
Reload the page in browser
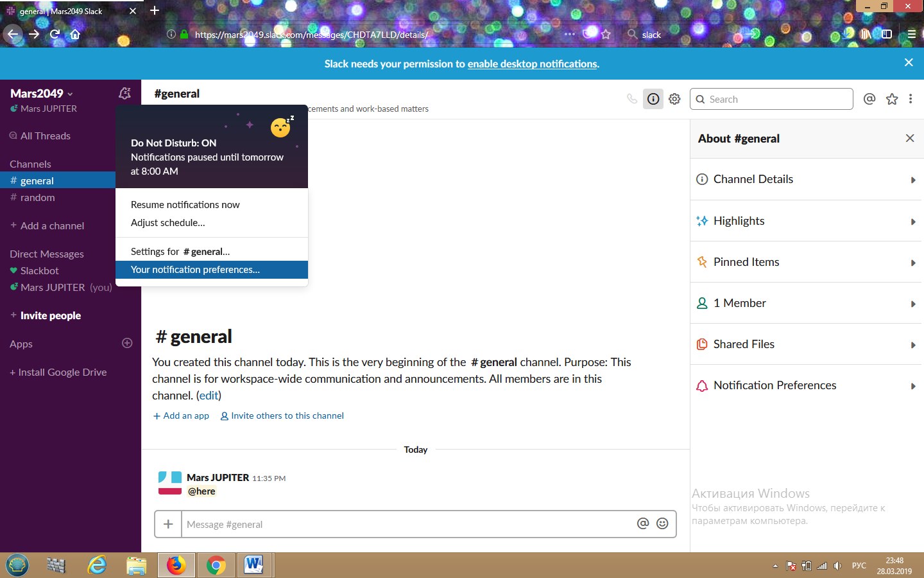pyautogui.click(x=55, y=34)
